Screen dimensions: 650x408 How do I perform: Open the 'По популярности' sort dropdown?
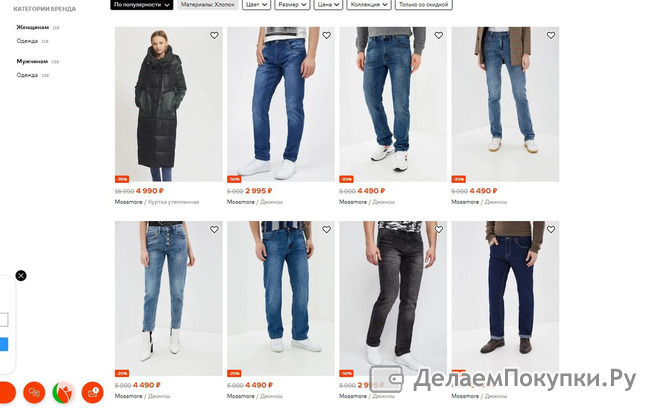pos(141,5)
